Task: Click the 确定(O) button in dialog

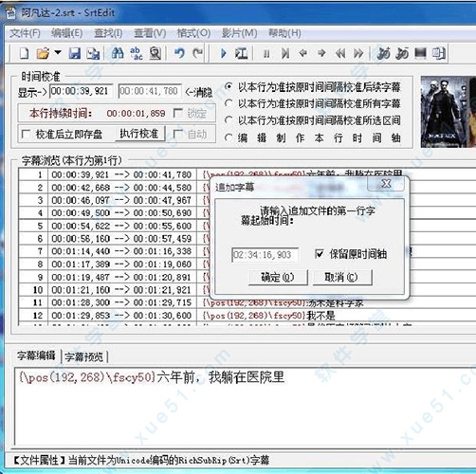Action: pos(278,278)
